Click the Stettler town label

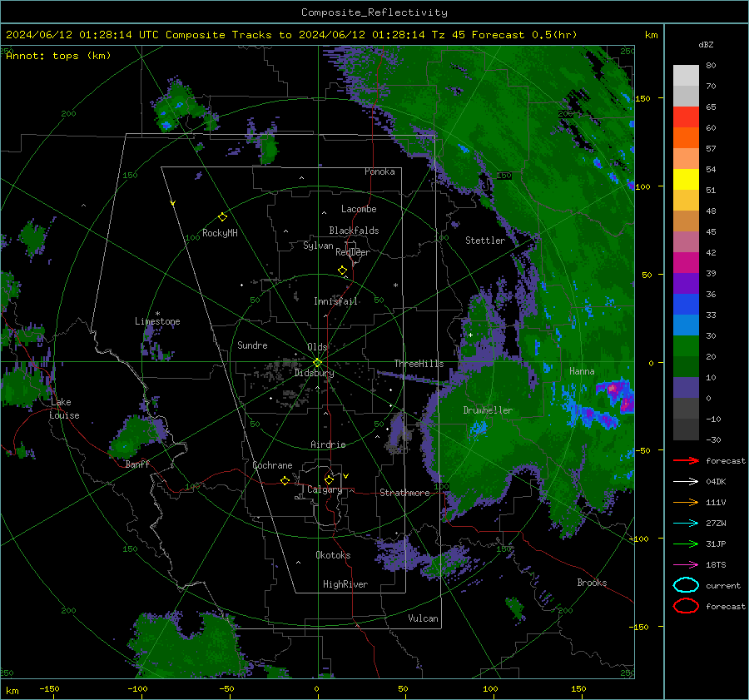(485, 241)
